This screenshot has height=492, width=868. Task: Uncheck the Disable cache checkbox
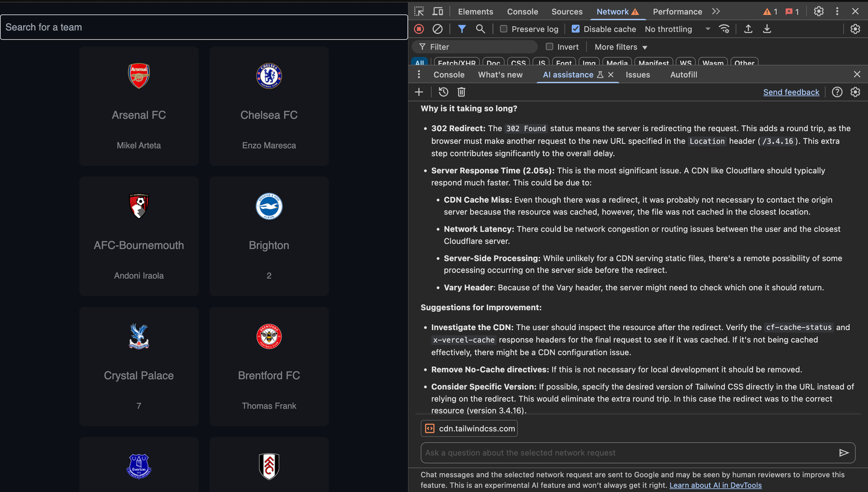point(576,29)
